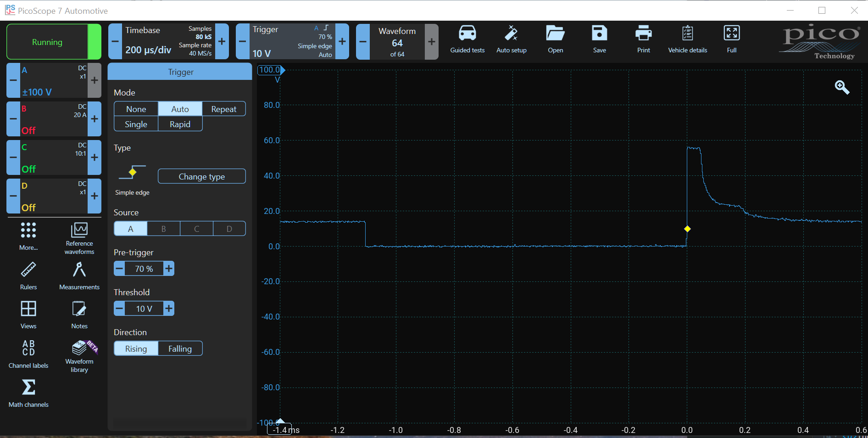Print the current waveform
This screenshot has width=868, height=438.
(643, 39)
